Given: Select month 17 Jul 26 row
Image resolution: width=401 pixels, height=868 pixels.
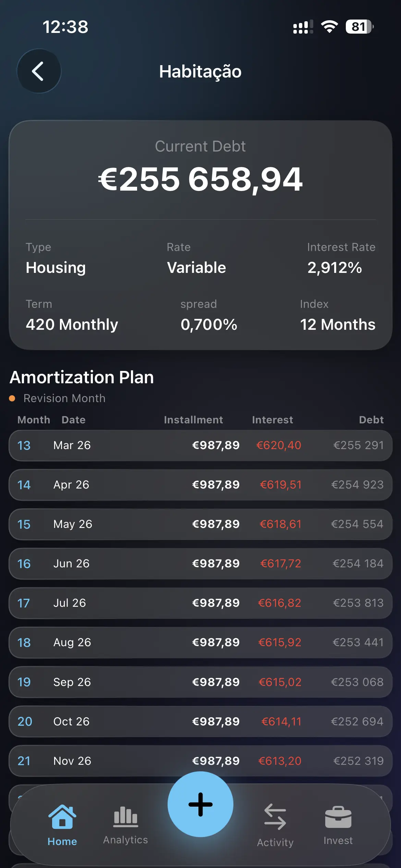Looking at the screenshot, I should click(x=200, y=603).
